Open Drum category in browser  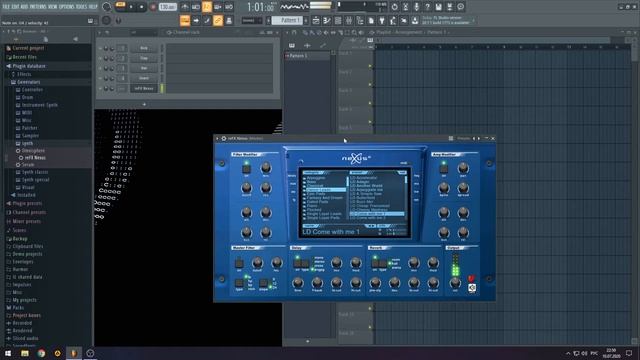[x=27, y=98]
